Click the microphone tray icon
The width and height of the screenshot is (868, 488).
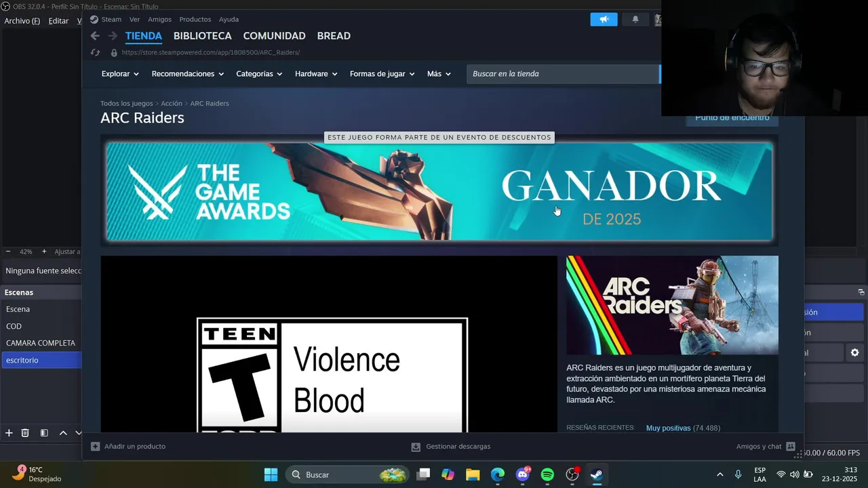[x=738, y=474]
